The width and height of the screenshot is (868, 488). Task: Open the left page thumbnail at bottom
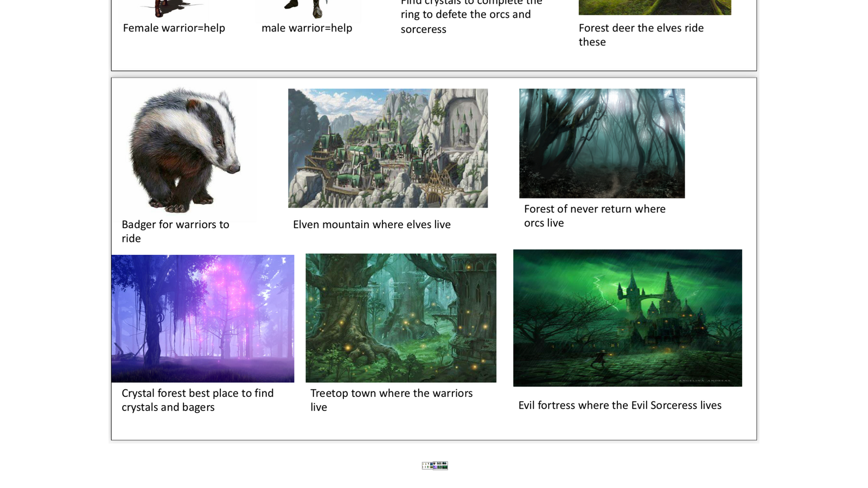click(428, 465)
